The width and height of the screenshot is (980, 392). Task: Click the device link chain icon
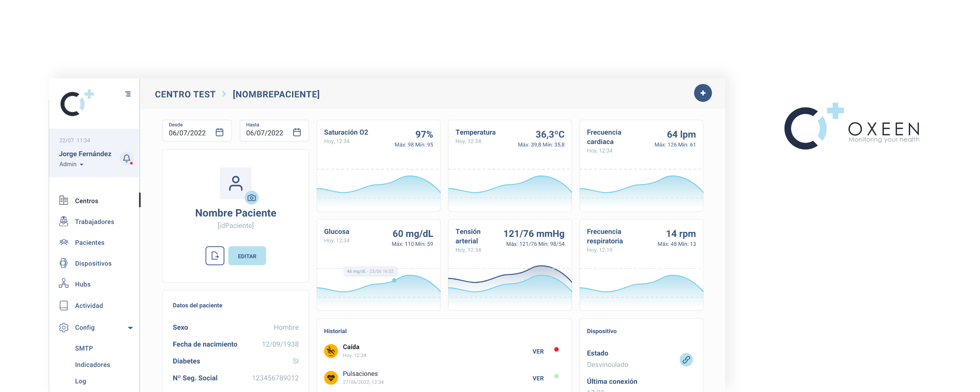tap(686, 359)
